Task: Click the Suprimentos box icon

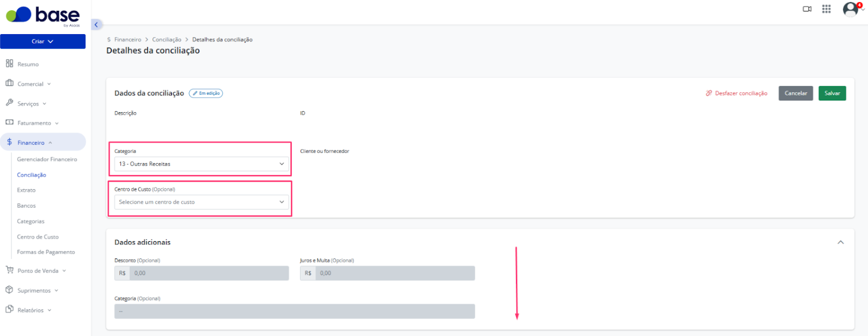Action: 9,290
